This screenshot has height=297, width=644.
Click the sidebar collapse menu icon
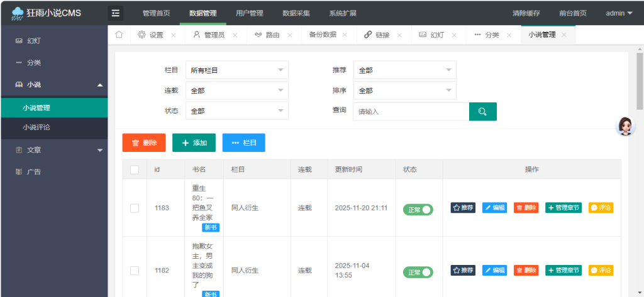point(116,13)
